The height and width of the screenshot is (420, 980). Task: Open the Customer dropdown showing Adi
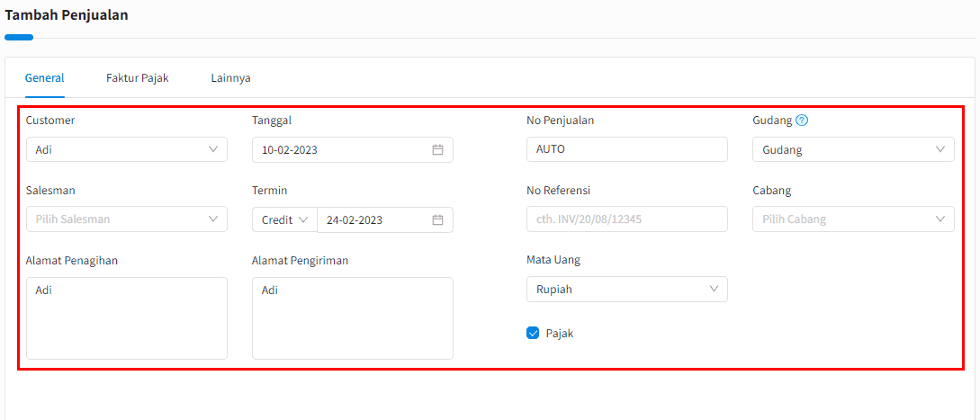click(126, 150)
